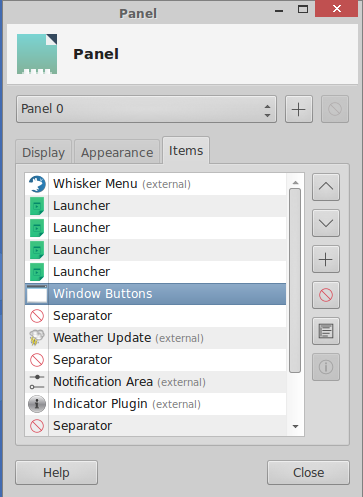Select Weather Update (external) row
The height and width of the screenshot is (497, 363).
click(156, 338)
